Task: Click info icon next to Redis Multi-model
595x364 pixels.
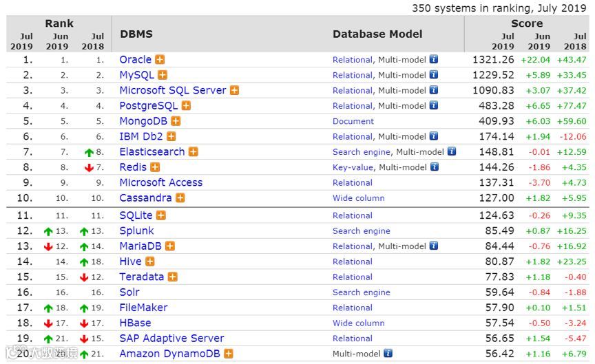Action: tap(434, 167)
